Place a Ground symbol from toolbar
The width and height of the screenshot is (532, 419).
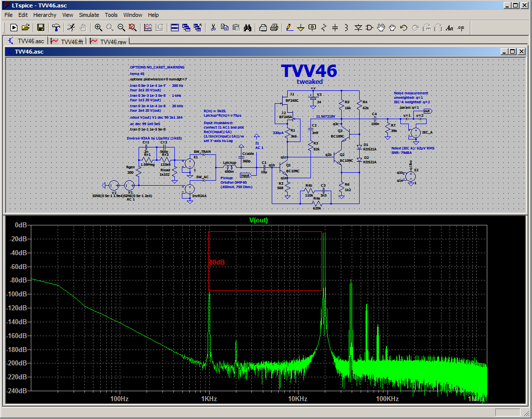point(301,27)
